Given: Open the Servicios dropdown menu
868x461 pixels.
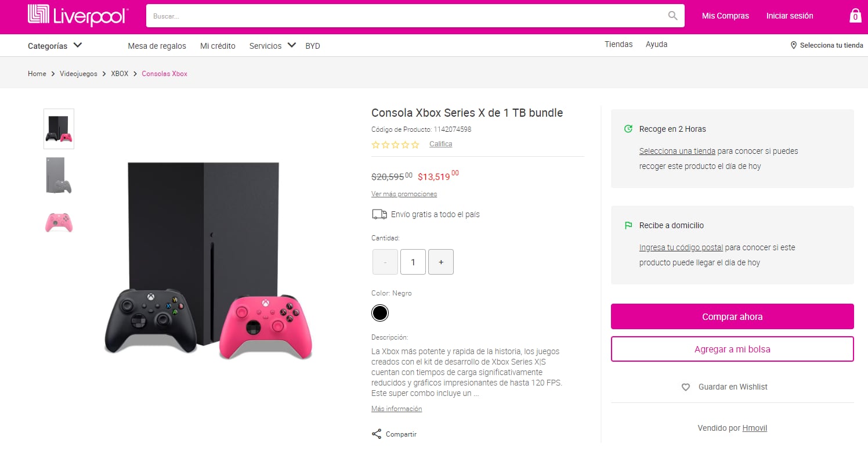Looking at the screenshot, I should [x=272, y=46].
